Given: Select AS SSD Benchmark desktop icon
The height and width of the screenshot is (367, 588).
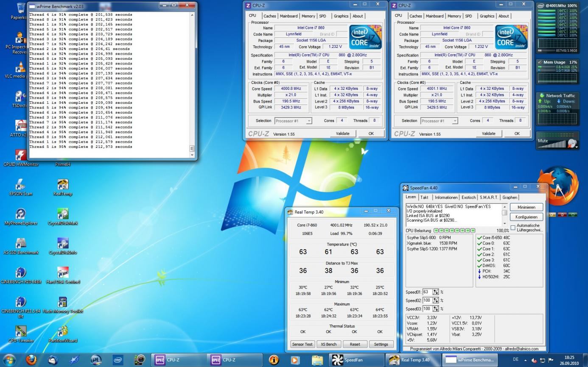Looking at the screenshot, I should (x=20, y=245).
